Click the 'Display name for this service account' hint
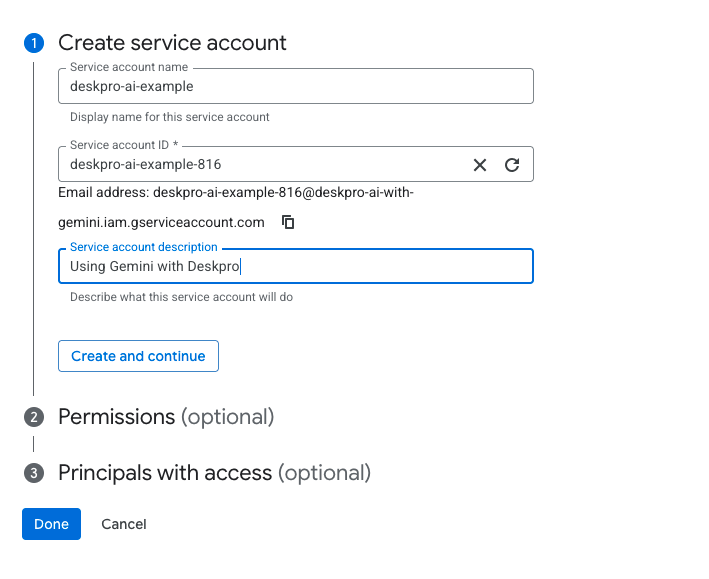 (x=170, y=117)
